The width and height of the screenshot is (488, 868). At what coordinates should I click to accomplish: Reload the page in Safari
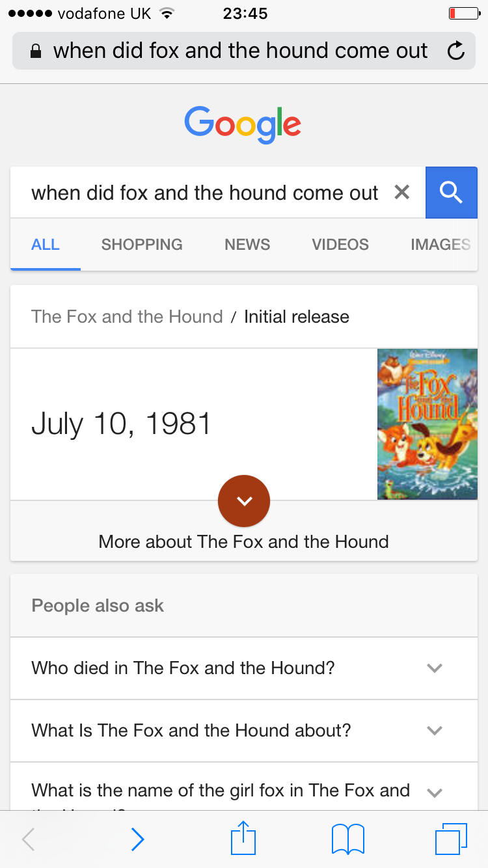pyautogui.click(x=456, y=51)
